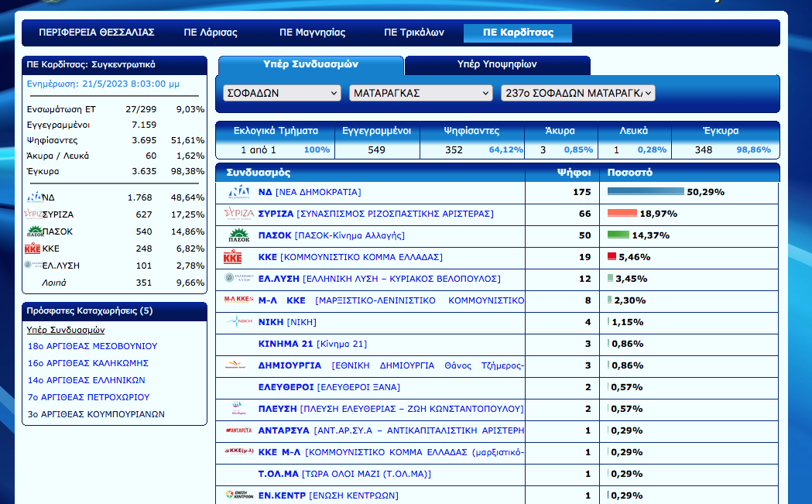The width and height of the screenshot is (812, 504).
Task: Switch to the Υπέρ Υποψηφίων tab
Action: coord(496,65)
